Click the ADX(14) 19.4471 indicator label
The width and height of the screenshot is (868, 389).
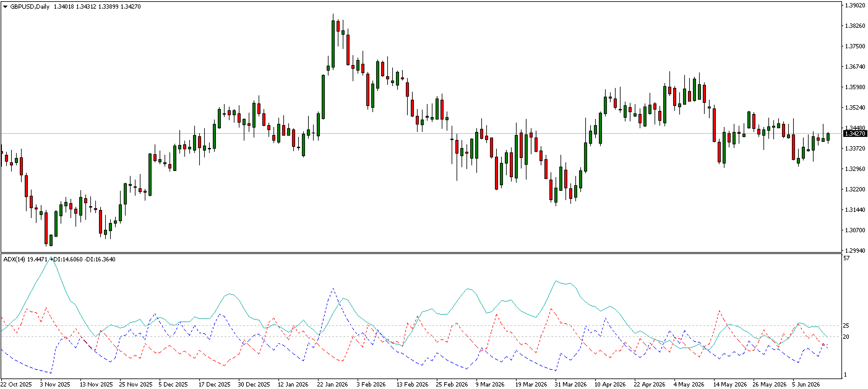(25, 260)
